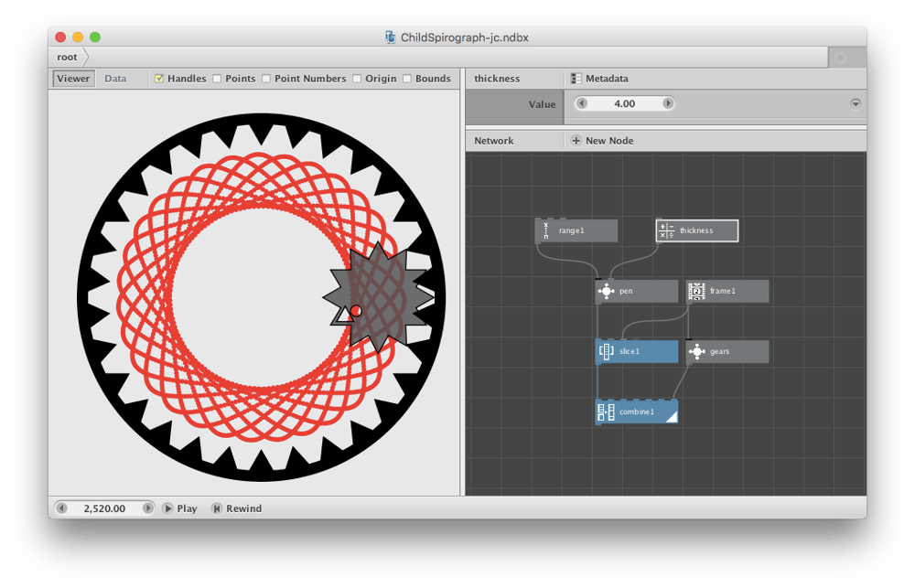Decrease thickness value with left arrow
The image size is (915, 588).
(581, 103)
